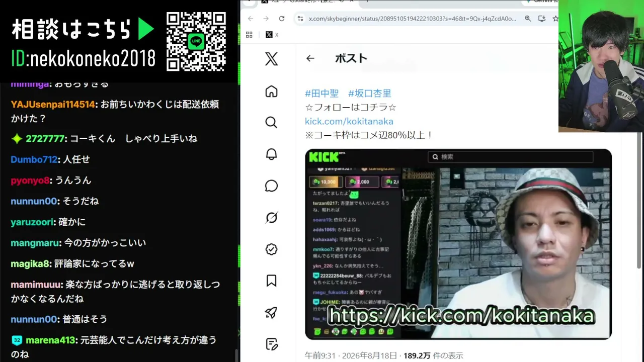Click chat username yaruzoori
Viewport: 644px width, 362px height.
point(32,222)
